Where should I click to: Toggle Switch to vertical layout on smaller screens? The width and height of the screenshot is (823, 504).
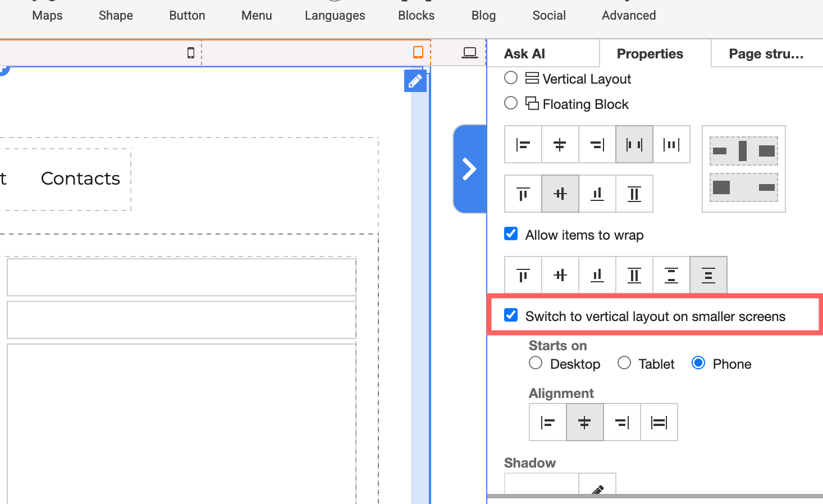pos(511,315)
